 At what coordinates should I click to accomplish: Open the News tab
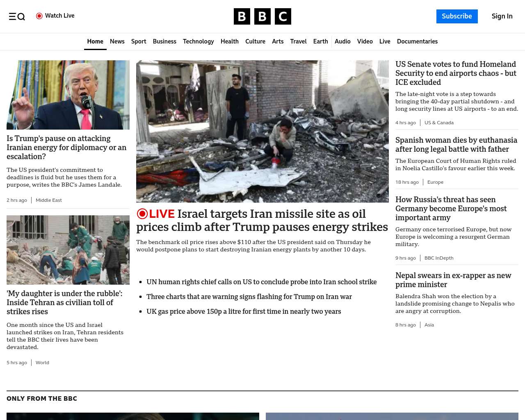pos(117,41)
